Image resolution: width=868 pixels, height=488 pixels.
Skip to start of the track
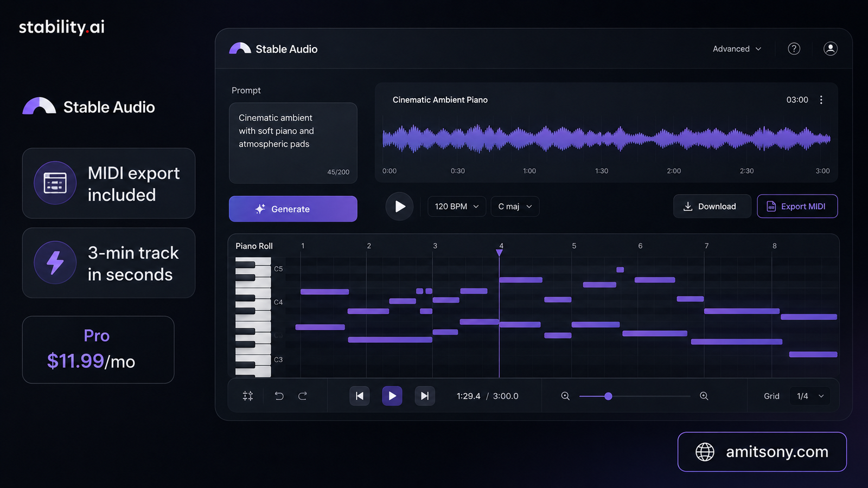coord(359,396)
